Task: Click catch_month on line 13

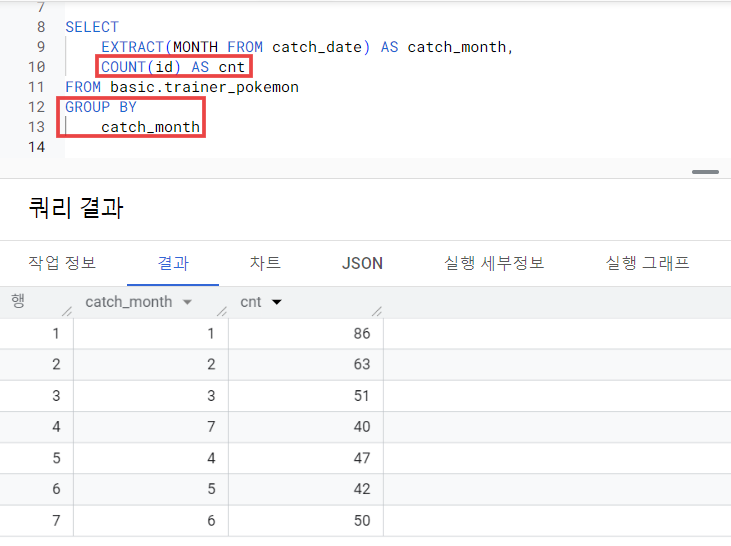Action: tap(151, 127)
